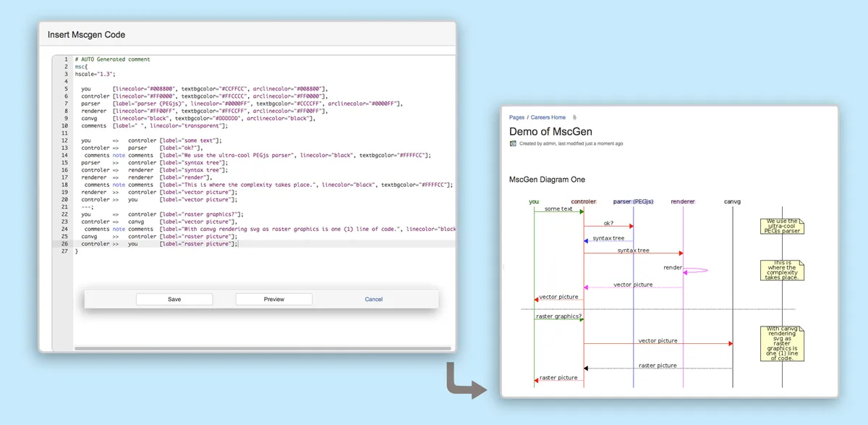The height and width of the screenshot is (425, 868).
Task: Click the '# AUTO Generated comment' code line
Action: [x=112, y=59]
